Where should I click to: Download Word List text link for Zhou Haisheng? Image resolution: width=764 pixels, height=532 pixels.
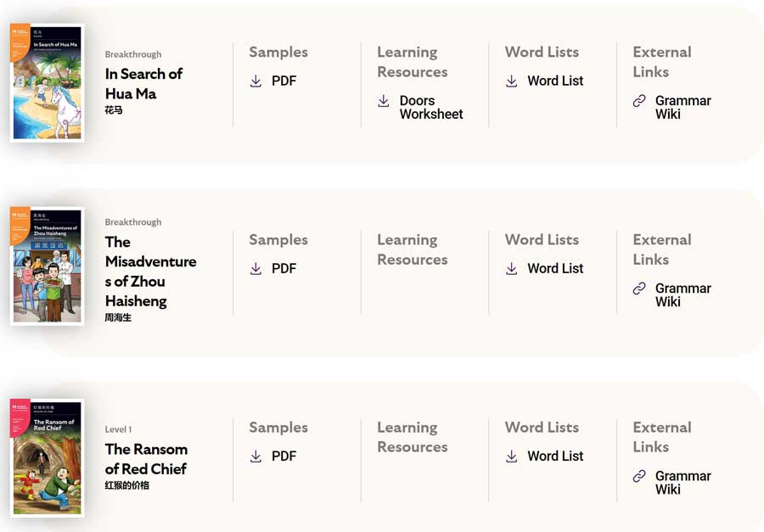[x=555, y=268]
